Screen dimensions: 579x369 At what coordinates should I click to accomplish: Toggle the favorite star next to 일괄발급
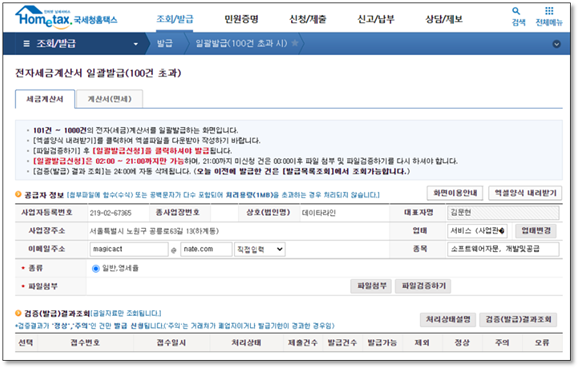point(295,43)
